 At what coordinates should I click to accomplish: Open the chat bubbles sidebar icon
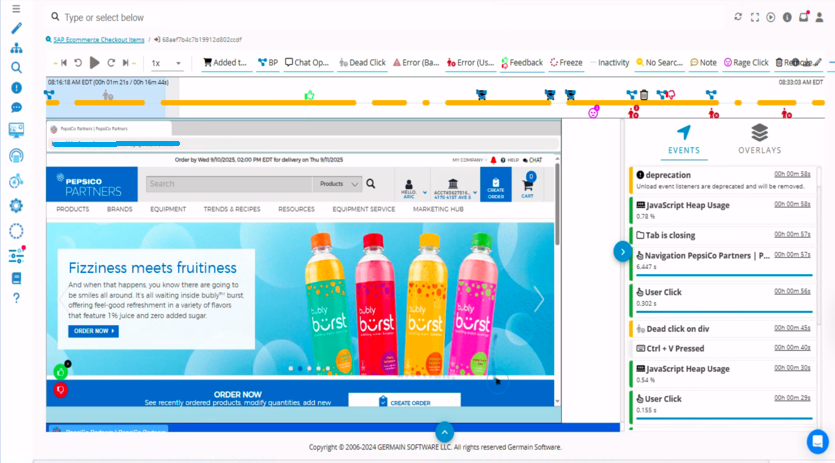17,108
